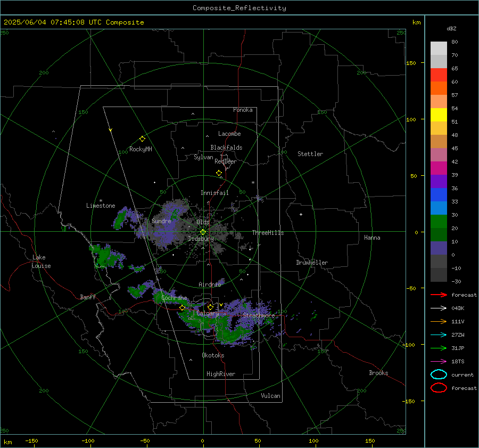Viewport: 479px width, 448px height.
Task: Click the yellow radar-site diamond at map center
Action: click(x=203, y=232)
